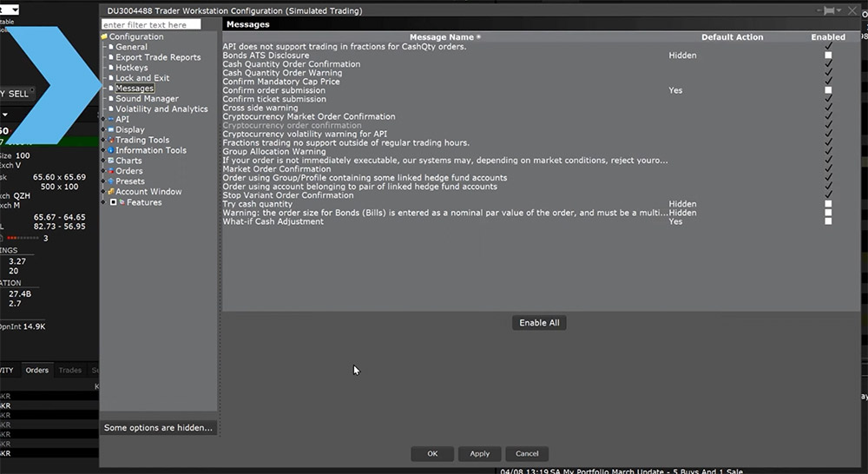Image resolution: width=868 pixels, height=474 pixels.
Task: Collapse the Configuration root folder
Action: pos(105,37)
